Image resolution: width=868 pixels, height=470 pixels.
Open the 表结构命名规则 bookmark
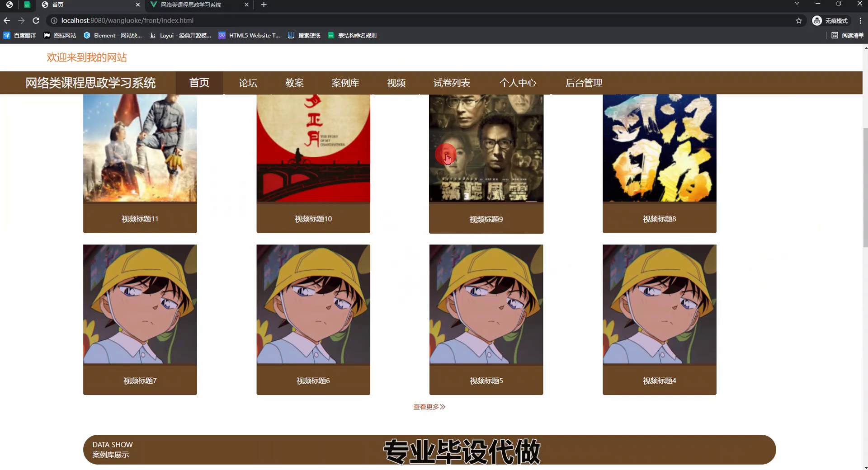point(352,35)
